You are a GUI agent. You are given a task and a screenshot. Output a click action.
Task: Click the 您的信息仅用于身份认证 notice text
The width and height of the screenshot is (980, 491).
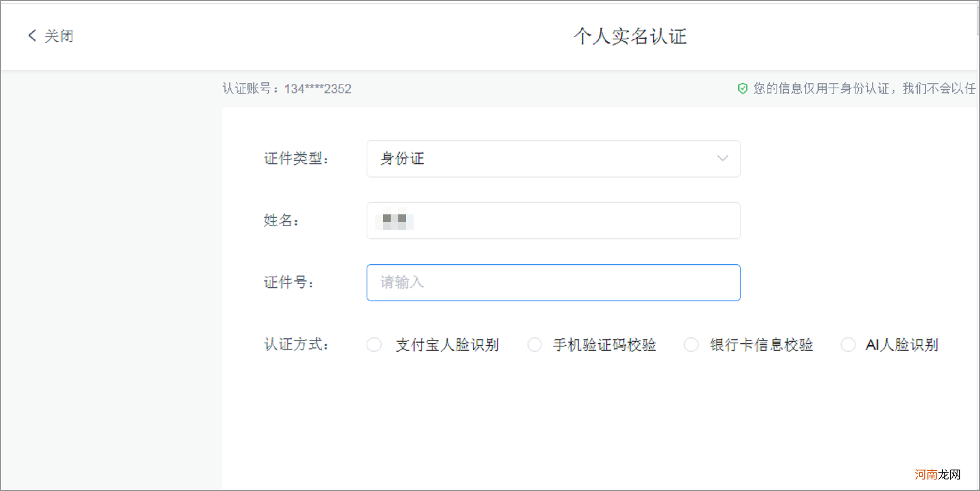pyautogui.click(x=864, y=89)
